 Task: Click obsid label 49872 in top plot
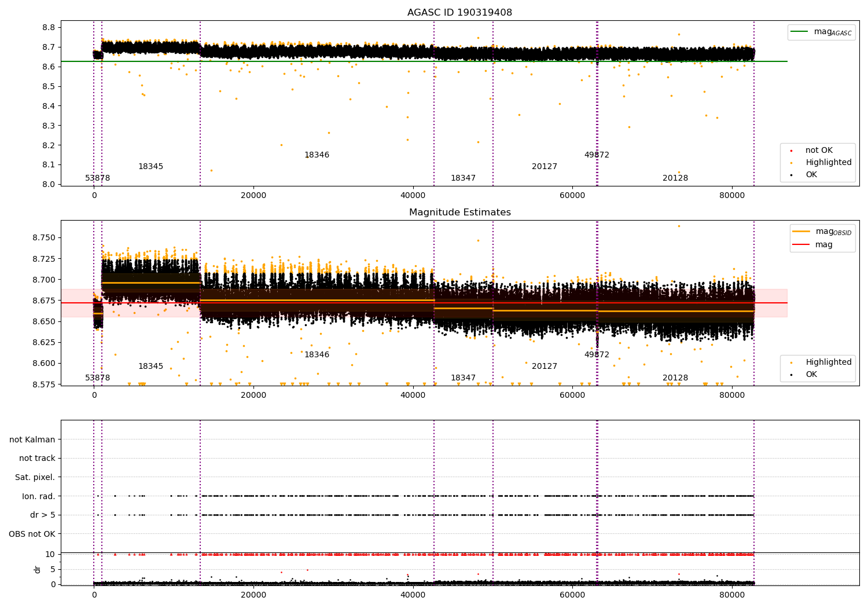597,155
